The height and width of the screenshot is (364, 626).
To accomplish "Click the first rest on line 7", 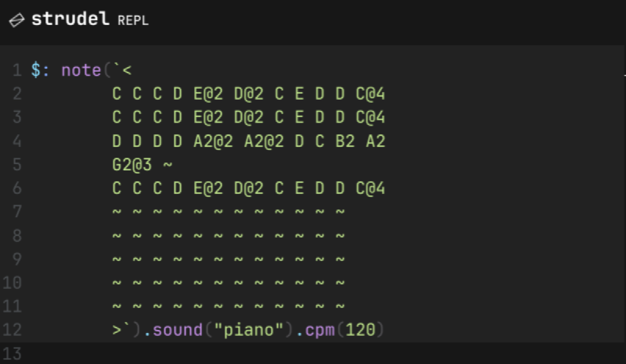I will click(x=117, y=212).
